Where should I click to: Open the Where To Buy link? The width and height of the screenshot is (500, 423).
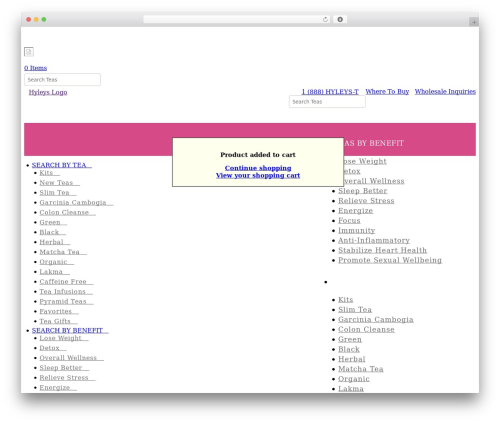click(387, 91)
